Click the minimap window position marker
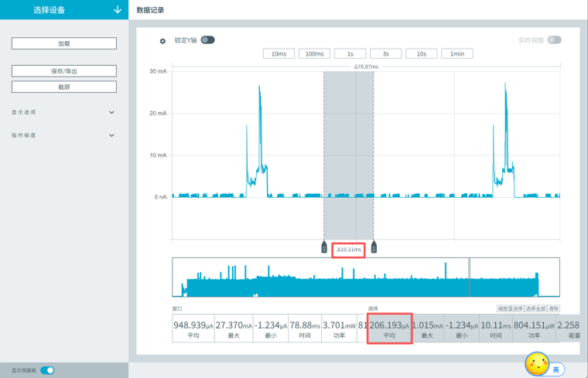The height and width of the screenshot is (378, 588). [x=469, y=278]
